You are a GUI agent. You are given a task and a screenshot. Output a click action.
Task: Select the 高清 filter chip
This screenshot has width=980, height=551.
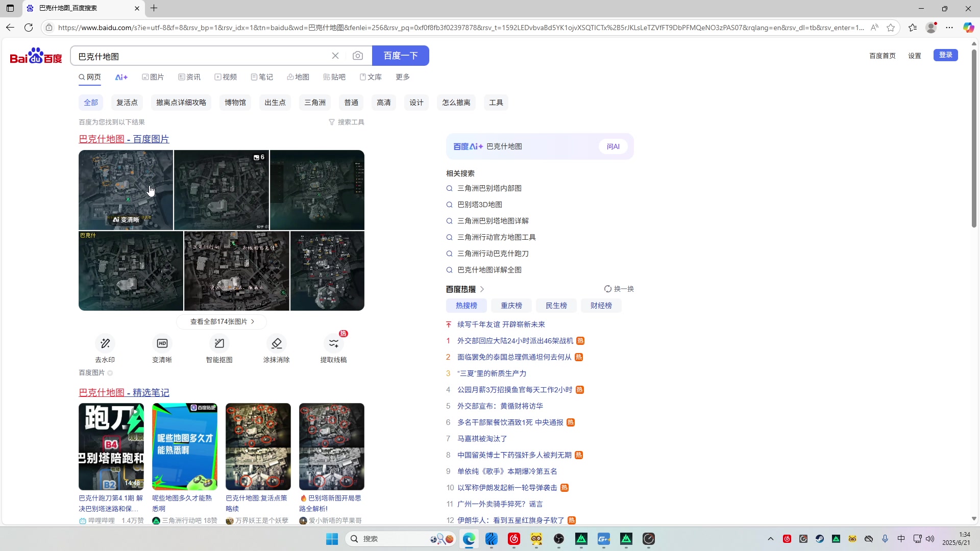point(384,103)
